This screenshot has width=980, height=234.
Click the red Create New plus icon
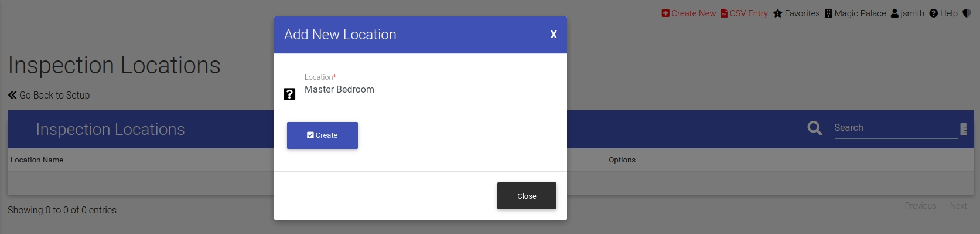(x=665, y=13)
